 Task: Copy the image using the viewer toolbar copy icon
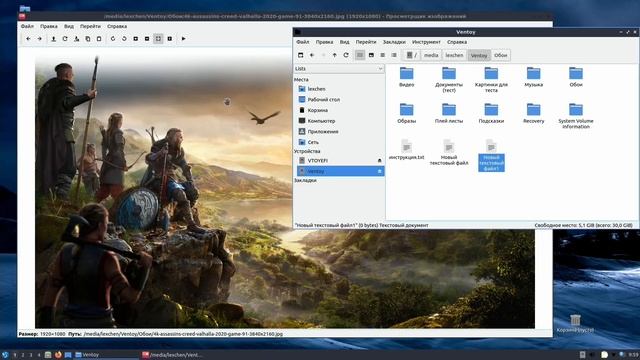tap(88, 39)
